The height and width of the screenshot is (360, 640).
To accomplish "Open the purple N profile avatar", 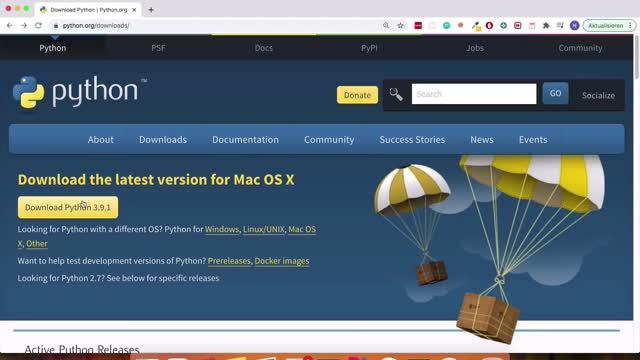I will coord(574,25).
